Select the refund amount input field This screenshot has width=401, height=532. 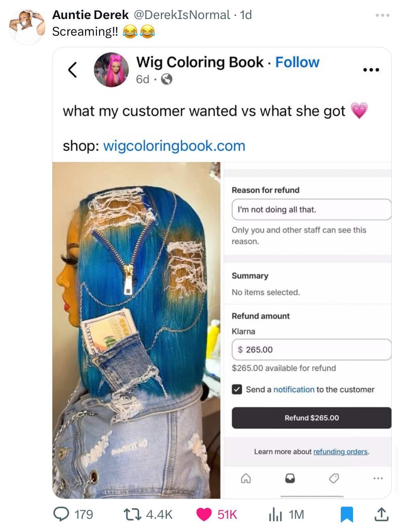(x=312, y=349)
